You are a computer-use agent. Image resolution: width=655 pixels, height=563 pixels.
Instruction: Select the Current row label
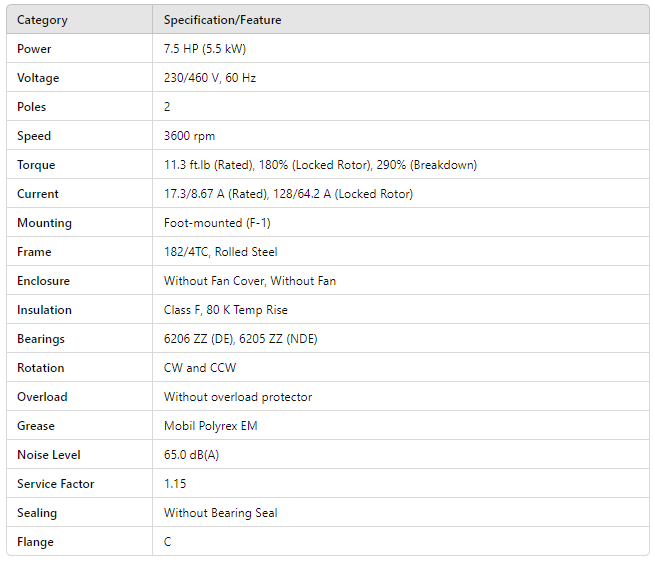coord(38,194)
